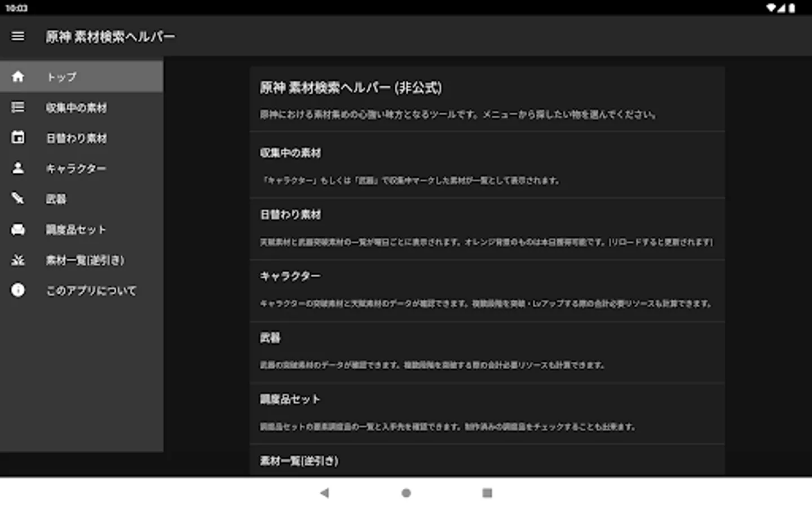This screenshot has width=812, height=508.
Task: Click the 日替わり素材 heading in main content
Action: (x=290, y=214)
